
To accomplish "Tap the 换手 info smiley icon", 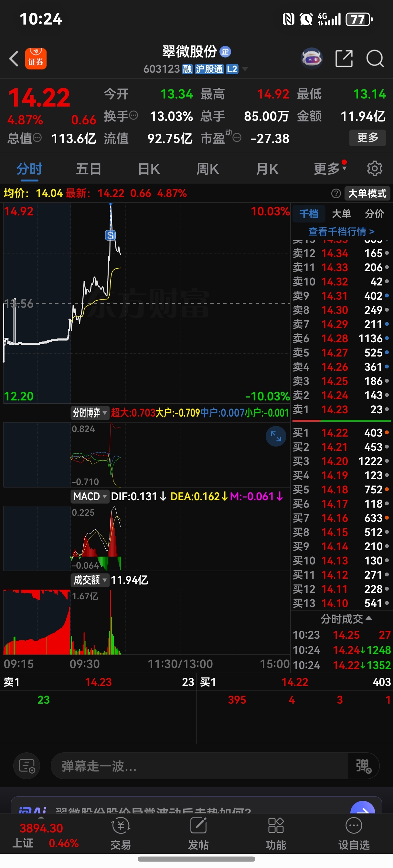I will 133,115.
